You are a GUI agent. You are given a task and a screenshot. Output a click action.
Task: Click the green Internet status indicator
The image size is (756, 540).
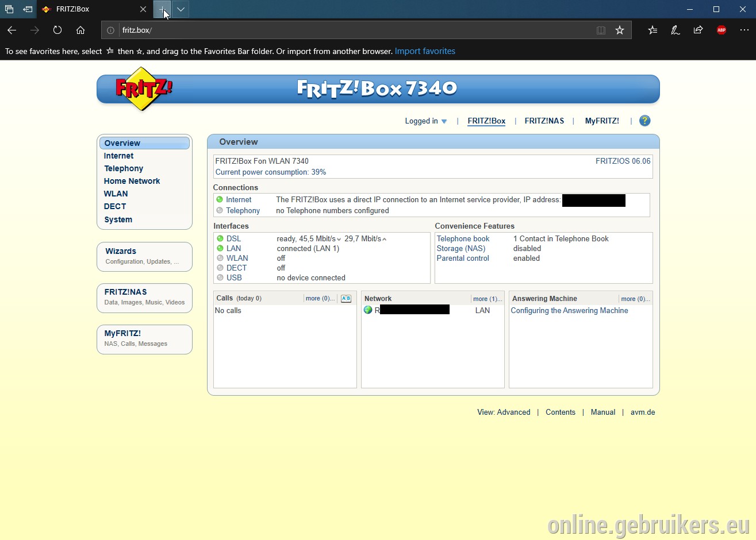220,200
